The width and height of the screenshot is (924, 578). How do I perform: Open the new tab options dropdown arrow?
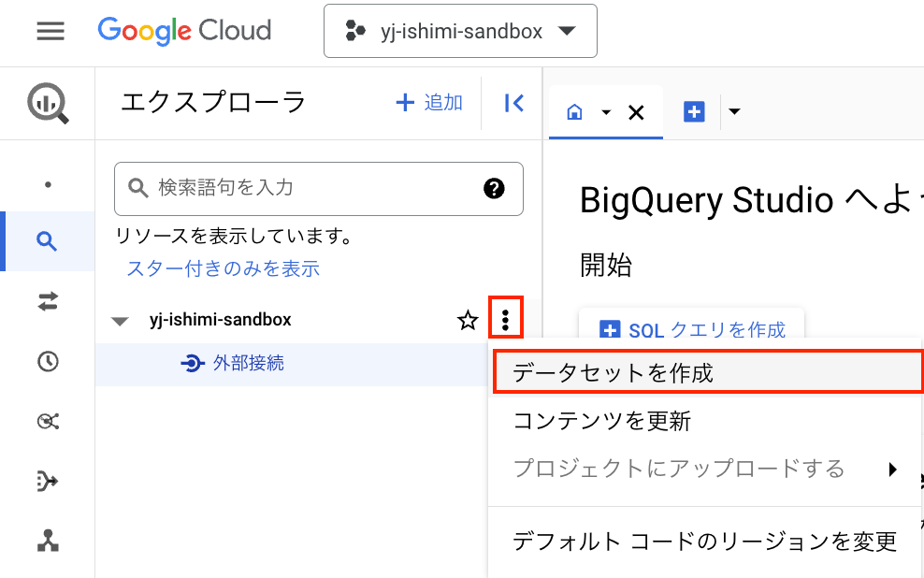point(734,111)
